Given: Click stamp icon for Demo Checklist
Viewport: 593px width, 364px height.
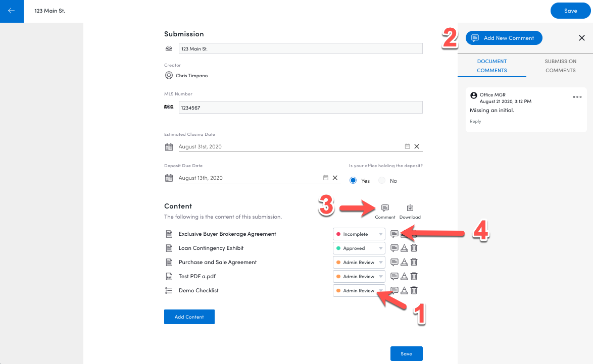Looking at the screenshot, I should click(x=404, y=290).
